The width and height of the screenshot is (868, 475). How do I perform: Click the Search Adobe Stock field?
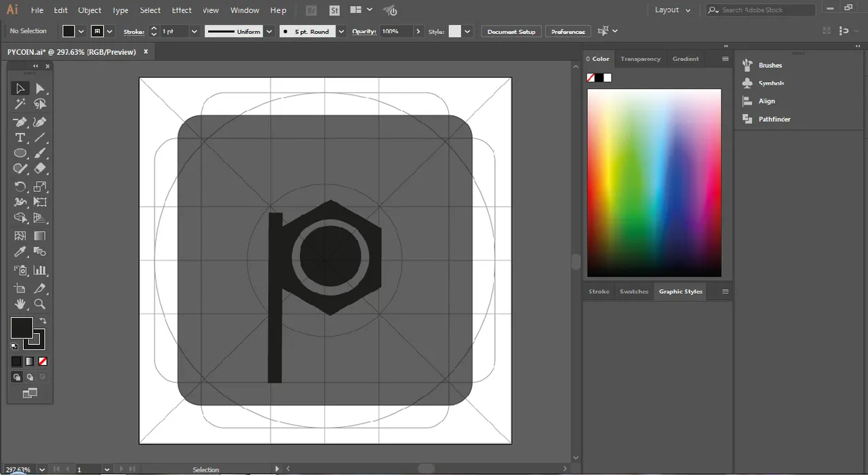(761, 10)
